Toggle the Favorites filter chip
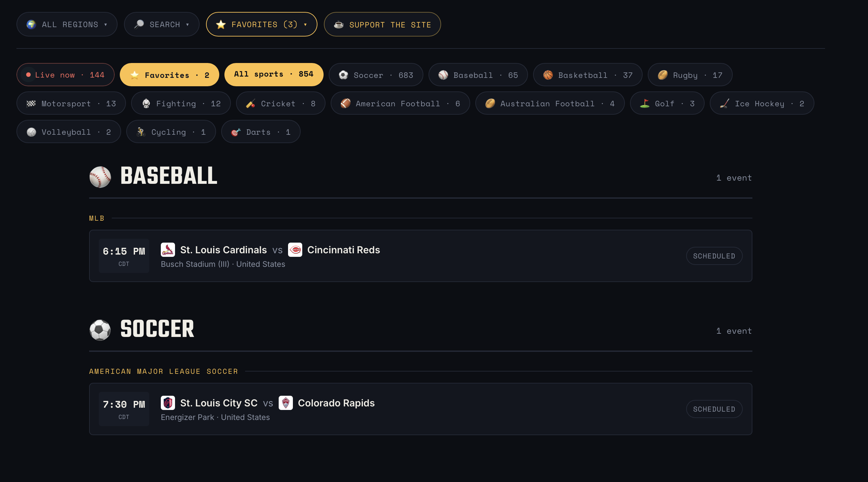 click(170, 75)
